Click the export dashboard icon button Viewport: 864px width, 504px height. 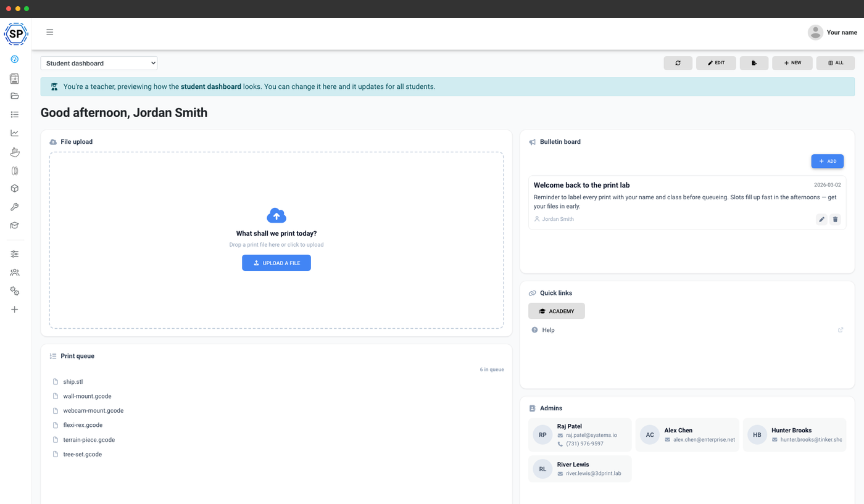point(754,63)
